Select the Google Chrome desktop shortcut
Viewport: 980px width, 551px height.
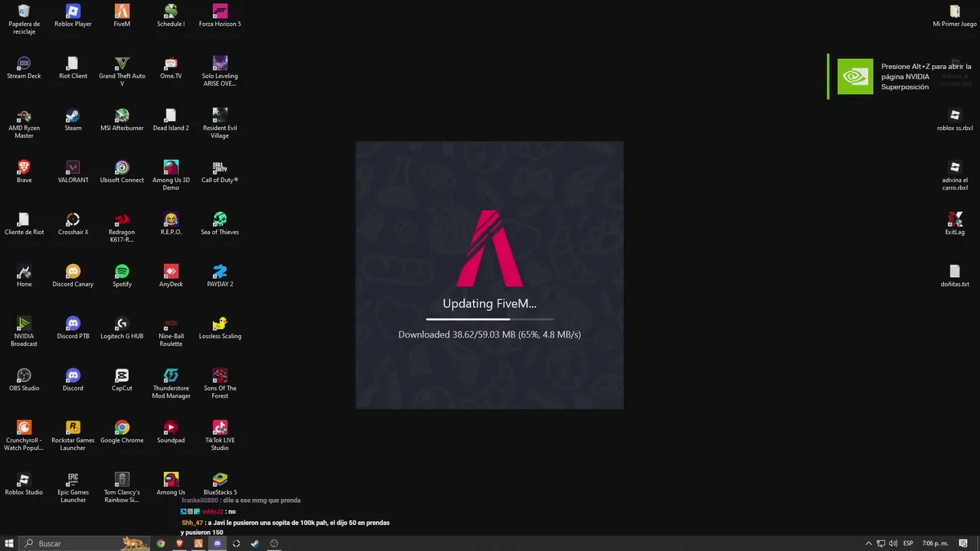(x=122, y=432)
